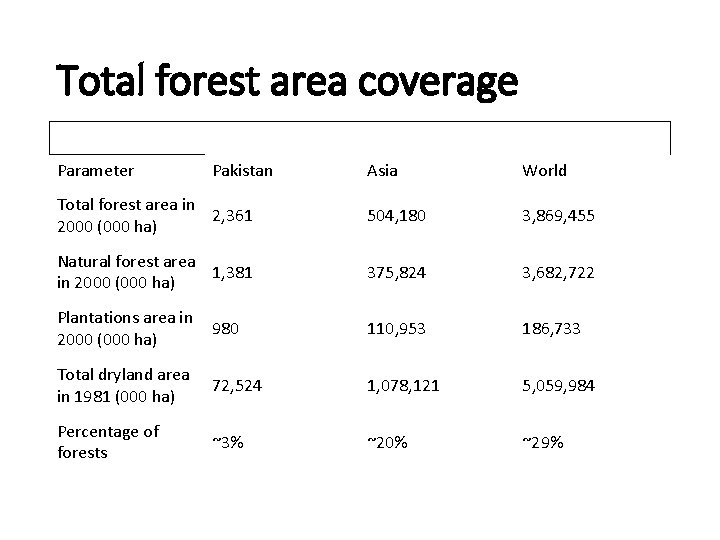720x540 pixels.
Task: Select the slide title 'Total forest area coverage'
Action: [x=287, y=81]
